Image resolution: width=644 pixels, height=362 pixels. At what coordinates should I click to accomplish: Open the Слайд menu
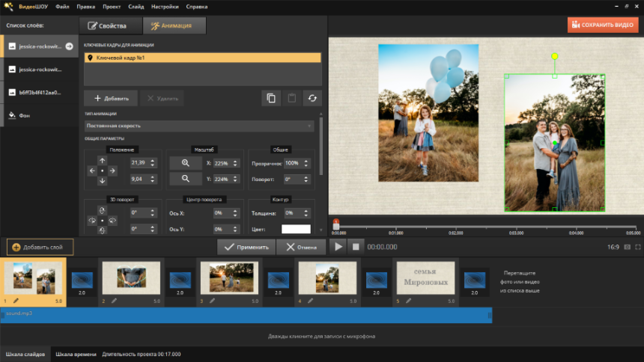coord(136,7)
